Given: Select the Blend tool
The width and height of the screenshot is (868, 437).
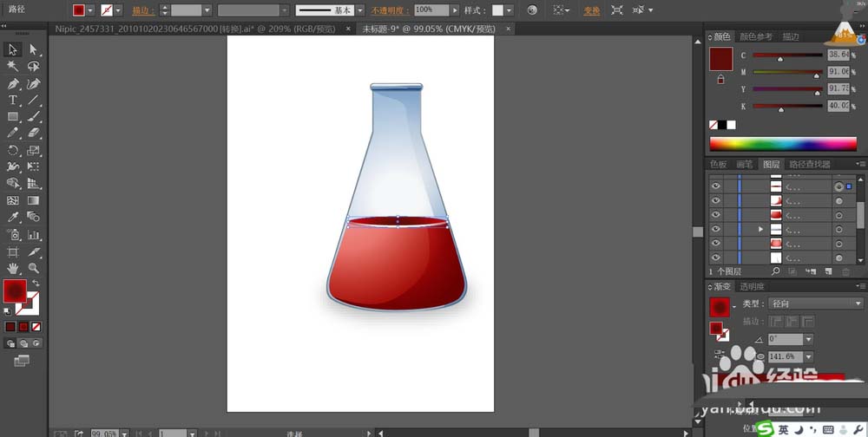Looking at the screenshot, I should click(x=33, y=217).
